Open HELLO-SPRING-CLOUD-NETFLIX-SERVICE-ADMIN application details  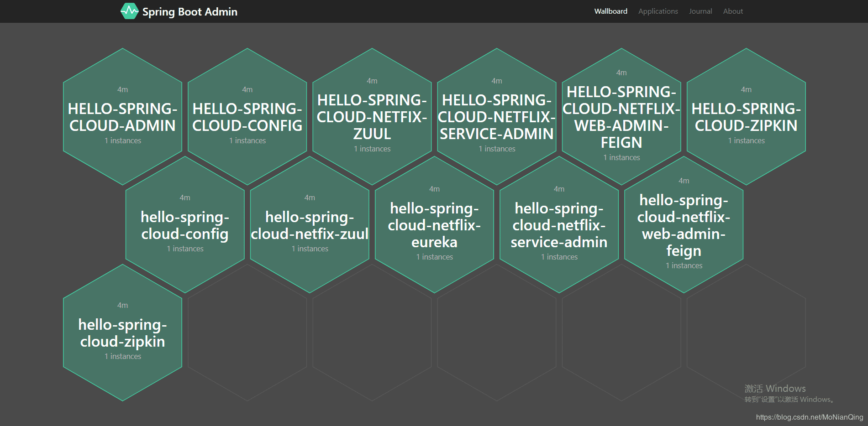(x=497, y=114)
